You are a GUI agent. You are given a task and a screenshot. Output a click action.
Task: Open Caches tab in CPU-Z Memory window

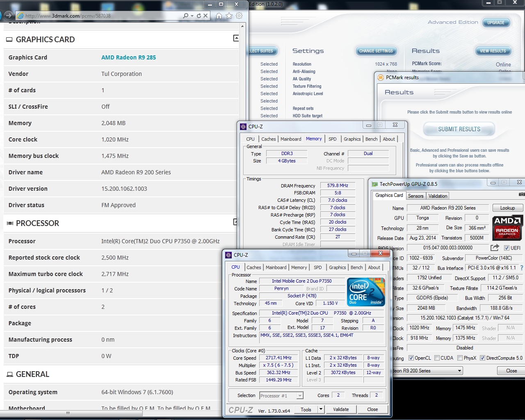269,139
